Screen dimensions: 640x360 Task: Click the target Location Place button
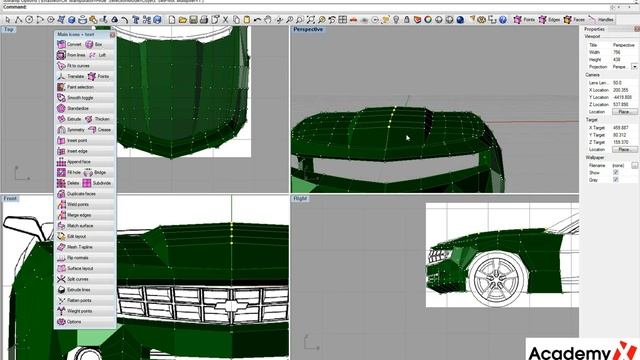(x=624, y=149)
